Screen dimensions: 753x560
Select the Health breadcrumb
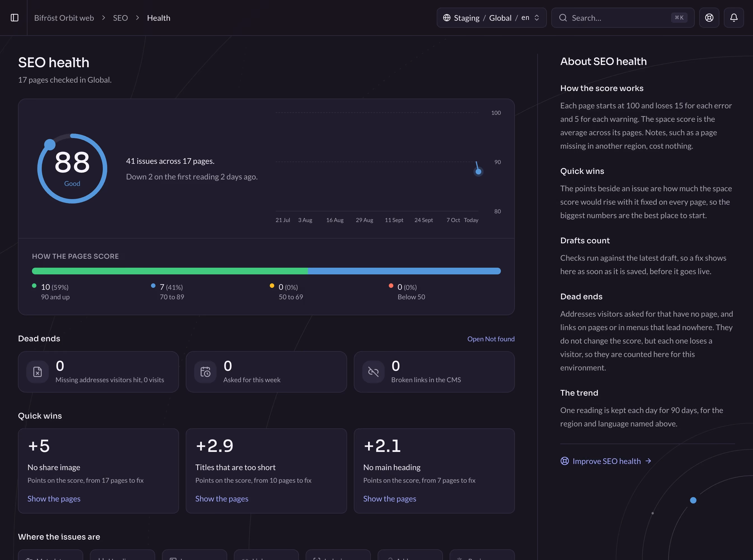tap(159, 18)
